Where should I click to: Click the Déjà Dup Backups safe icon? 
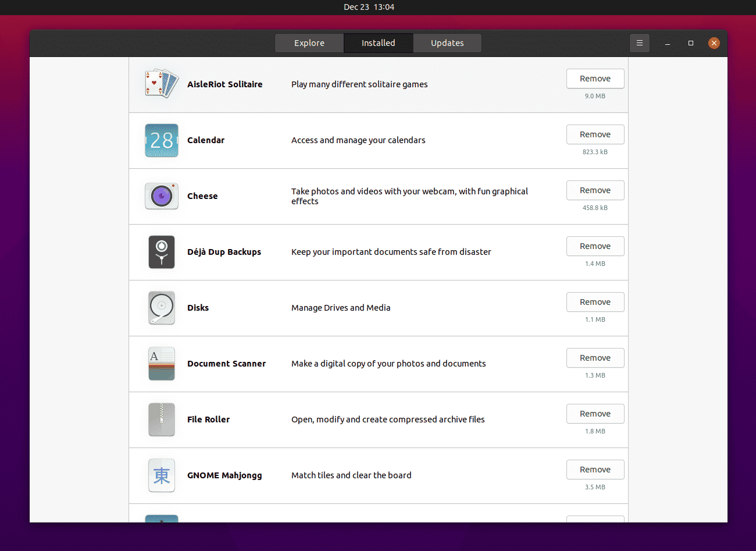(x=162, y=252)
